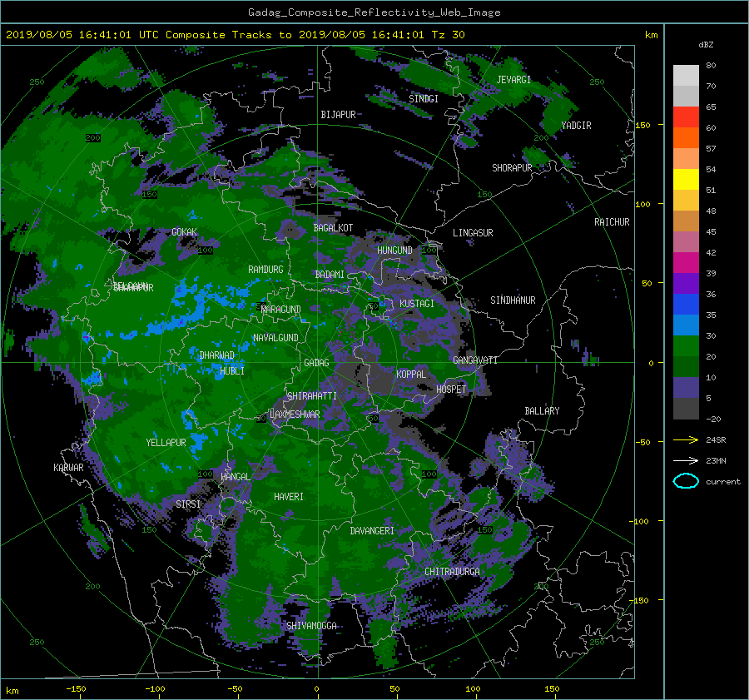Click the NAVALGUND city label
Image resolution: width=749 pixels, height=700 pixels.
click(275, 338)
